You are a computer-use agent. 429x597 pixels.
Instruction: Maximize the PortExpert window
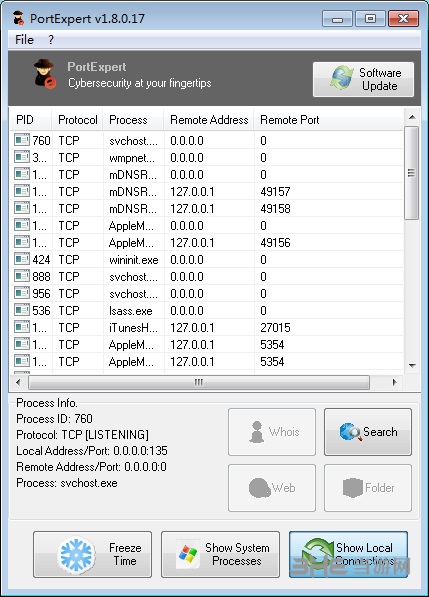370,18
